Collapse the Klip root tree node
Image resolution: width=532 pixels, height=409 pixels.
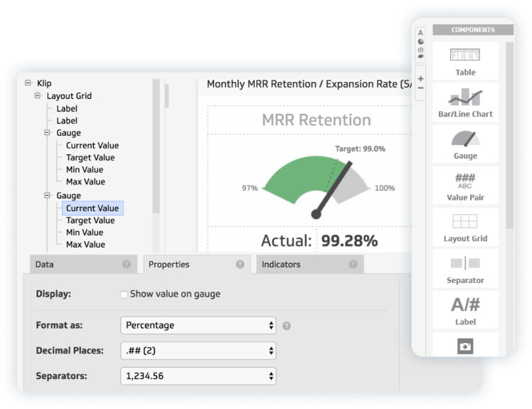coord(28,83)
